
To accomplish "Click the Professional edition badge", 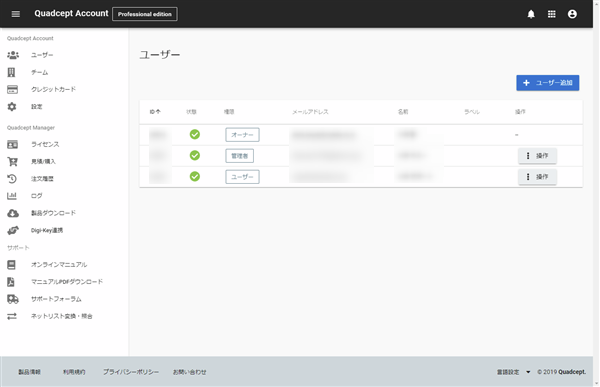I will 145,14.
